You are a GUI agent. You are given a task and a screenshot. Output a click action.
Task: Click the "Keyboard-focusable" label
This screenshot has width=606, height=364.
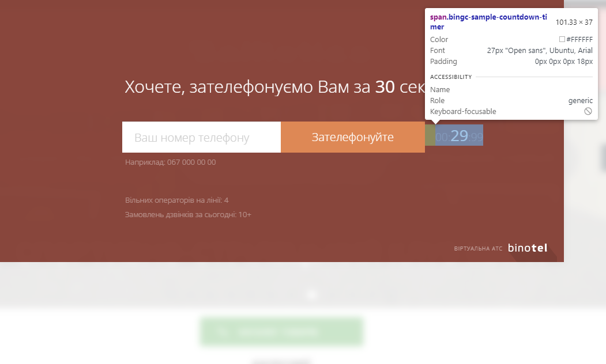point(463,112)
